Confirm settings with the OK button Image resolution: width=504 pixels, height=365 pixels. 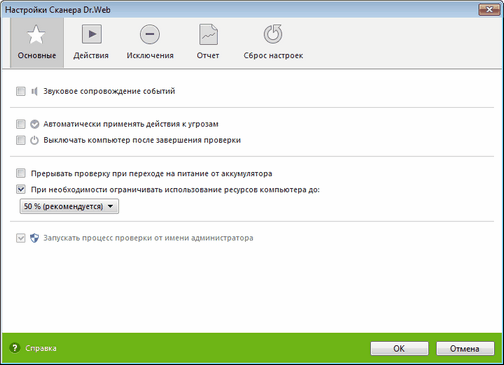coord(399,349)
